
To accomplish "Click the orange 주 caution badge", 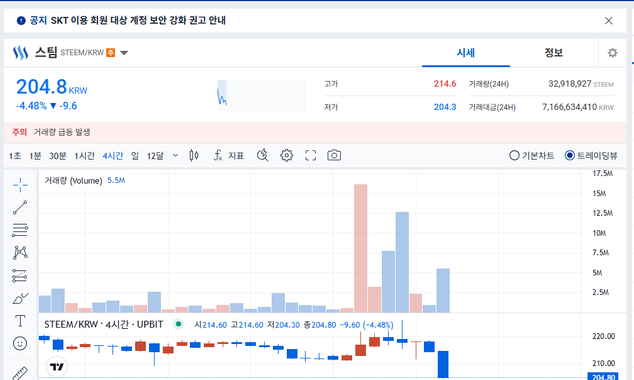I will [x=110, y=53].
